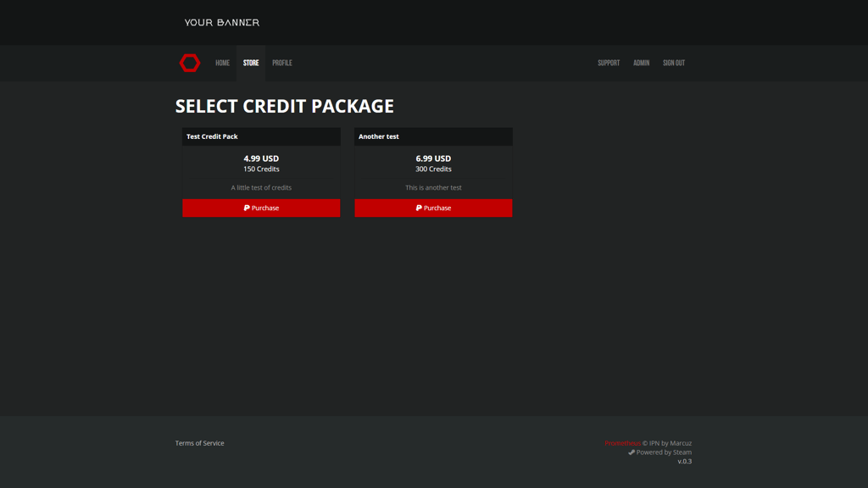Click the Powered by Steam text

click(x=664, y=452)
